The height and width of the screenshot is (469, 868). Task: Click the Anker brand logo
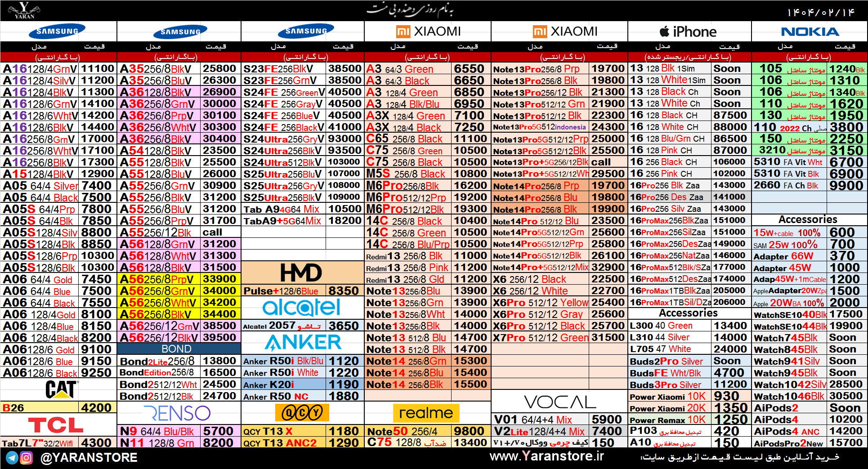[x=303, y=343]
